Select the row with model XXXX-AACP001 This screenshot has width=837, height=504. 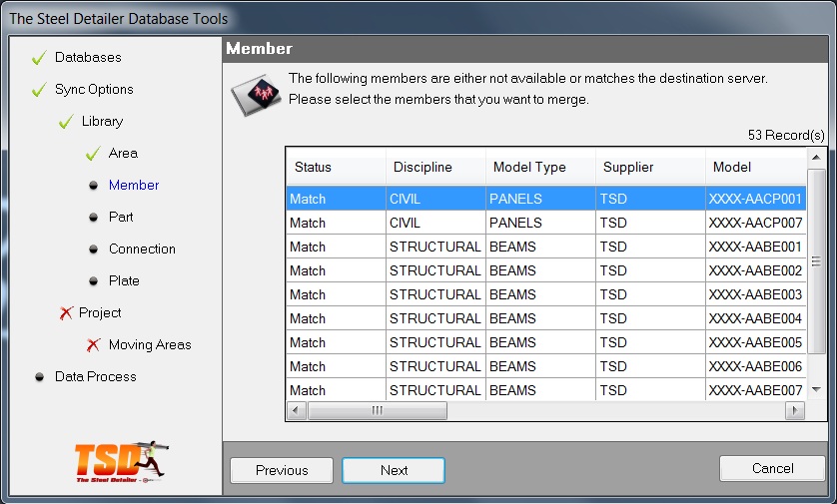(x=546, y=199)
